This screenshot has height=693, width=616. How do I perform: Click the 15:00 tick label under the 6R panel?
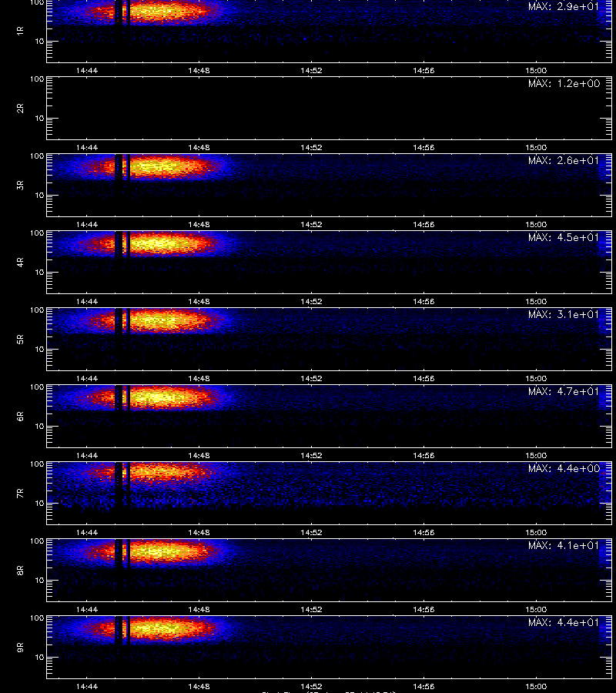[x=536, y=456]
